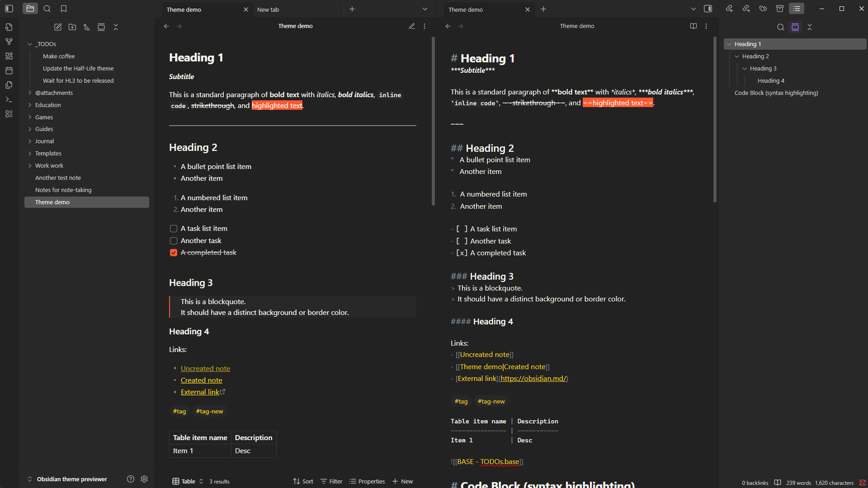868x488 pixels.
Task: Jump to Heading 4 in outline
Action: [771, 80]
